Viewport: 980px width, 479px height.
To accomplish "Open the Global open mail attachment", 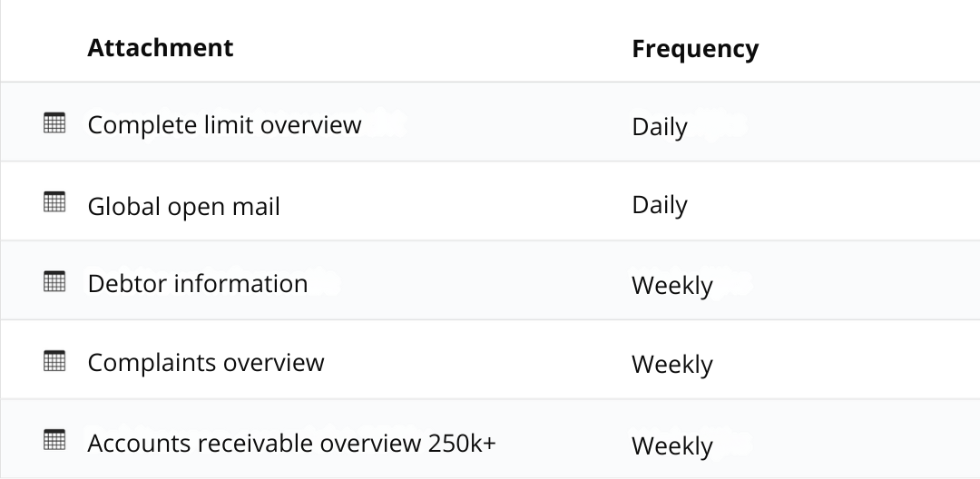I will (183, 206).
